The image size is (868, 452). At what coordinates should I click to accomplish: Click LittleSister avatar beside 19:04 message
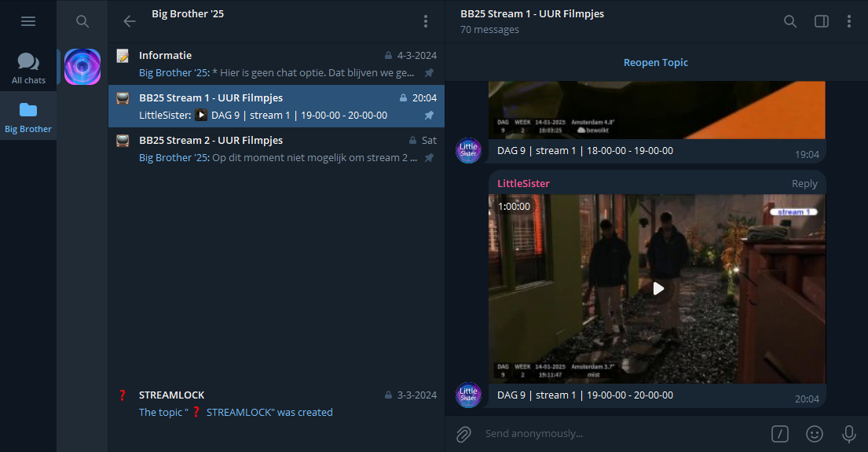coord(468,151)
